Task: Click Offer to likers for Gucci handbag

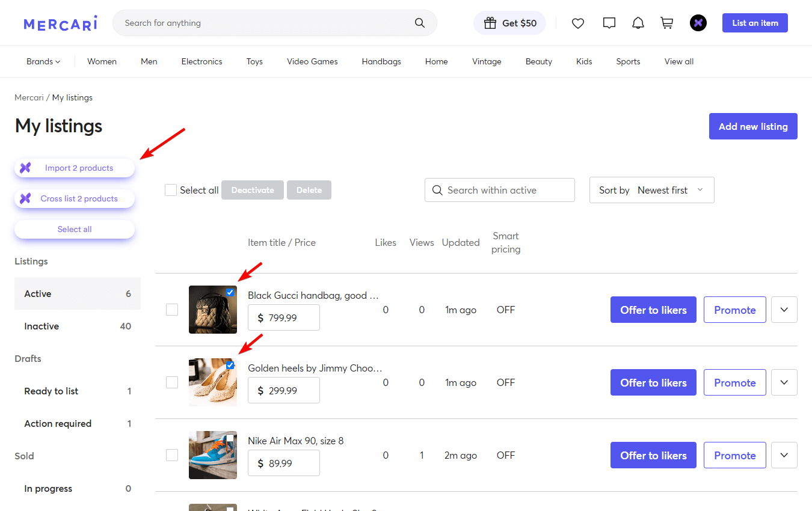Action: point(653,310)
